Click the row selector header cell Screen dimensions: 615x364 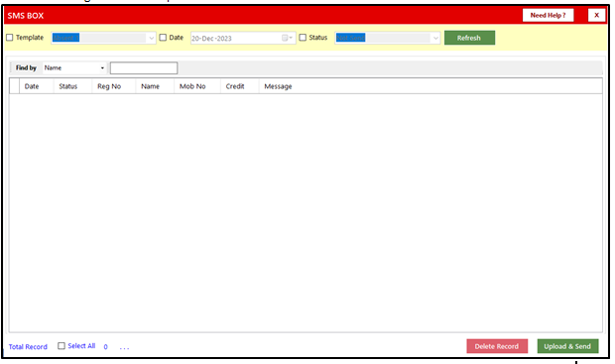[15, 86]
